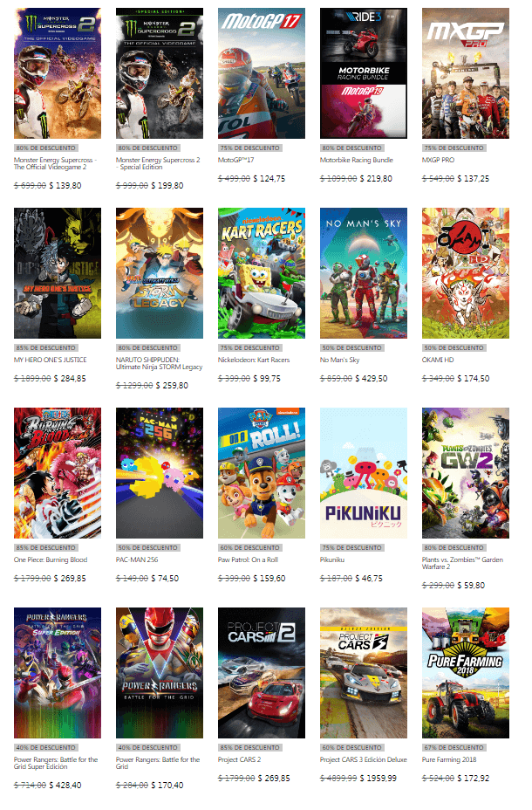The image size is (532, 810).
Task: Select the No Man's Sky cover image
Action: click(x=364, y=272)
